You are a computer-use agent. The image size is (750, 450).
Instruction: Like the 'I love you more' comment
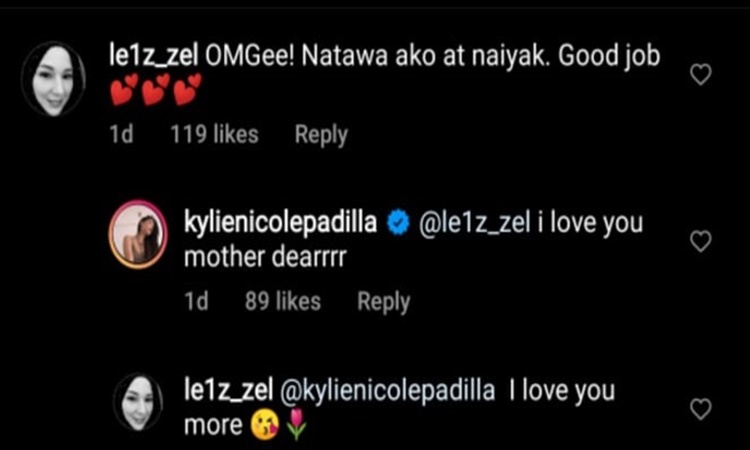click(701, 408)
